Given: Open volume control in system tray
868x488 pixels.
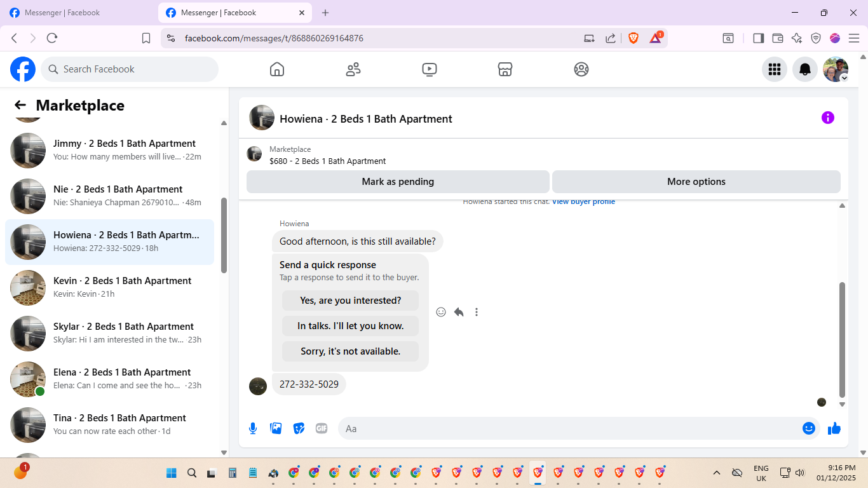Looking at the screenshot, I should [800, 473].
